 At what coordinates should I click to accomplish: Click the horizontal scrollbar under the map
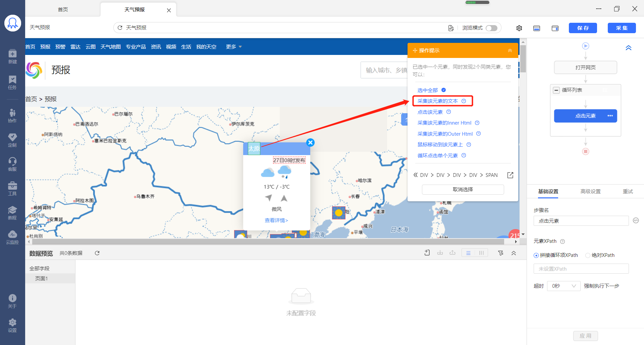pos(268,241)
